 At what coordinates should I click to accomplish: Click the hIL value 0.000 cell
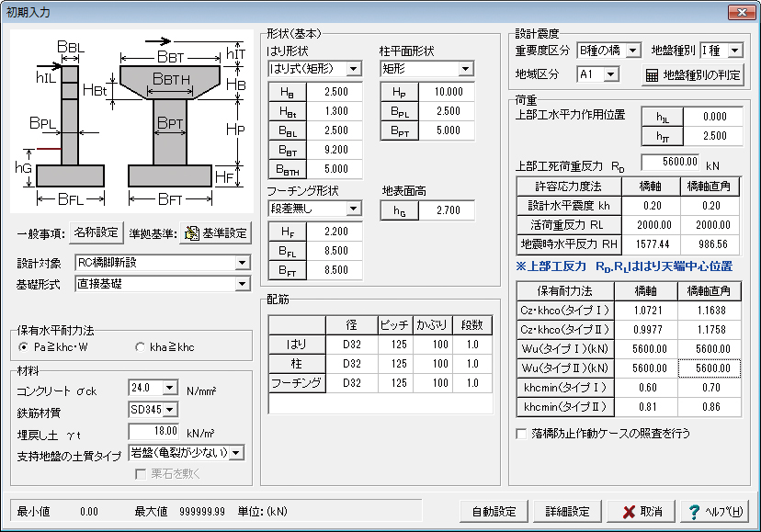[713, 117]
